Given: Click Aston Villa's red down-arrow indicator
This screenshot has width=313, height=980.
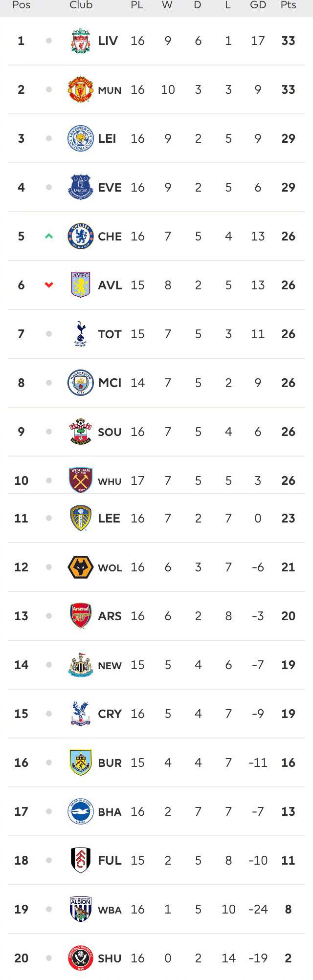Looking at the screenshot, I should coord(48,285).
